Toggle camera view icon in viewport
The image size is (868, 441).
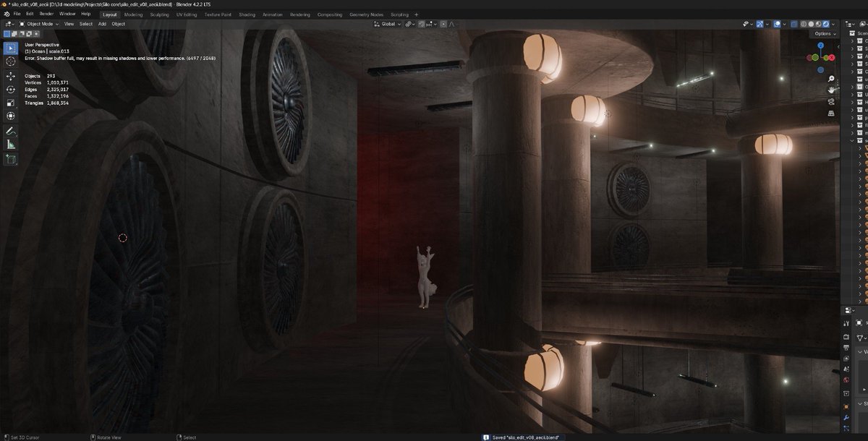click(x=831, y=102)
